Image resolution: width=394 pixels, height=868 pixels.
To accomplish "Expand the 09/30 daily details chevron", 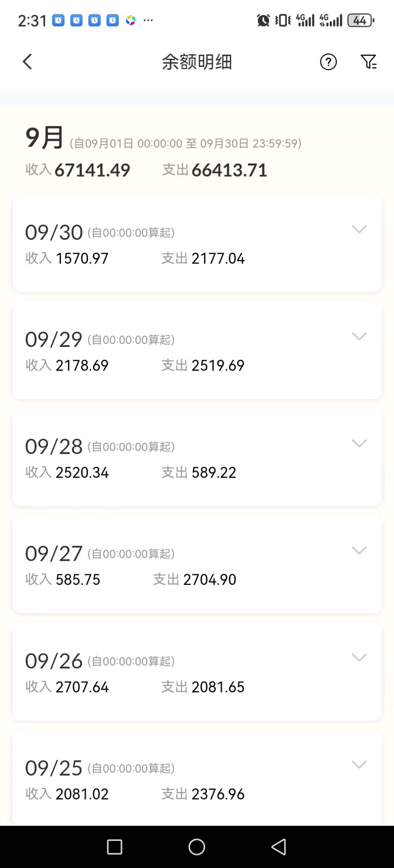I will (x=359, y=229).
